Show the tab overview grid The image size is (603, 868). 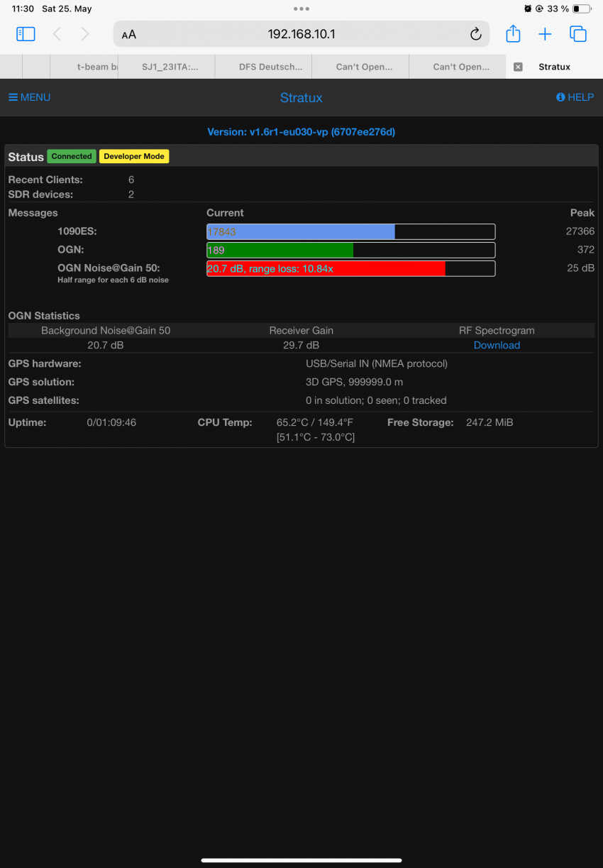578,34
